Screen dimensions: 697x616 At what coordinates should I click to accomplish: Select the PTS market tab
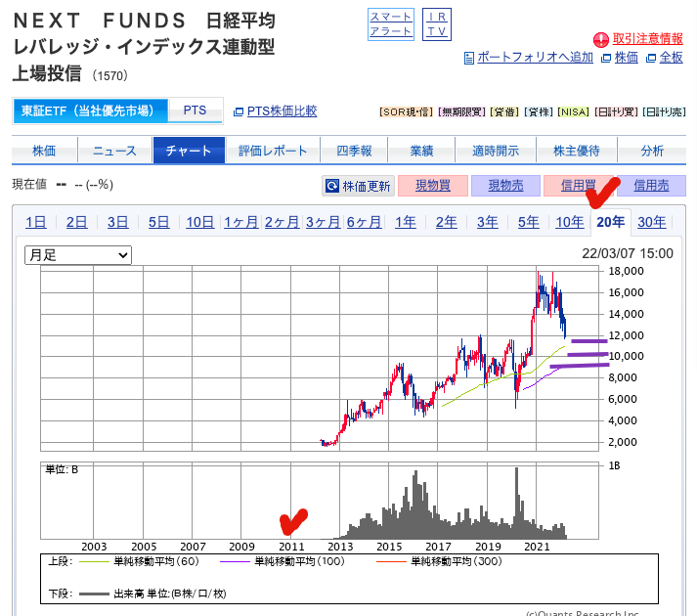point(195,110)
